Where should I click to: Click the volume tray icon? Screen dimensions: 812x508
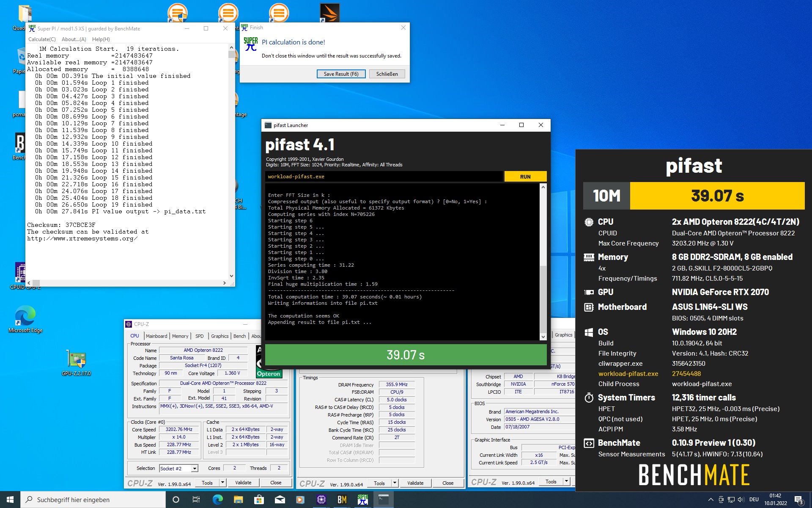click(x=741, y=500)
